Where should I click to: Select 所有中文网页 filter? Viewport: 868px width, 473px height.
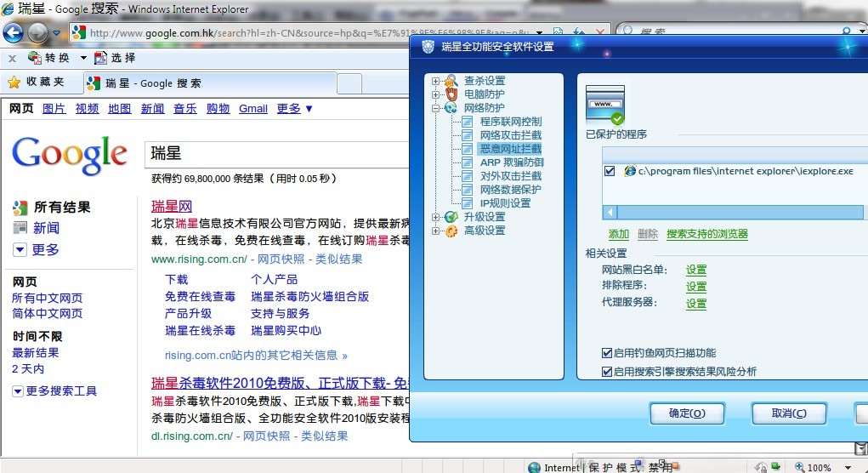[47, 298]
